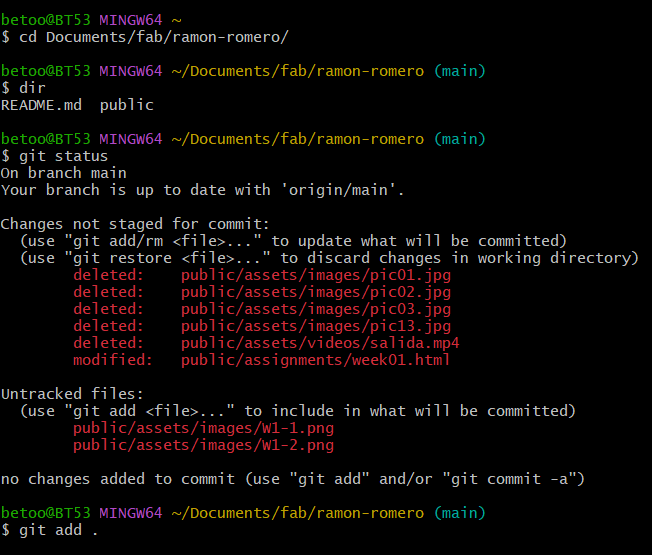Click untracked file W1-1.png
Viewport: 652px width, 555px height.
click(203, 428)
